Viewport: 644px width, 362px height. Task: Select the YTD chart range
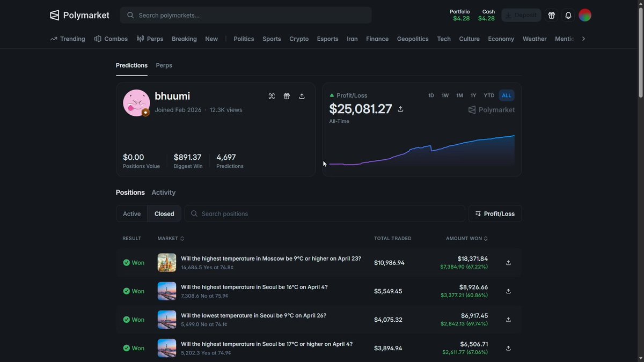(489, 95)
